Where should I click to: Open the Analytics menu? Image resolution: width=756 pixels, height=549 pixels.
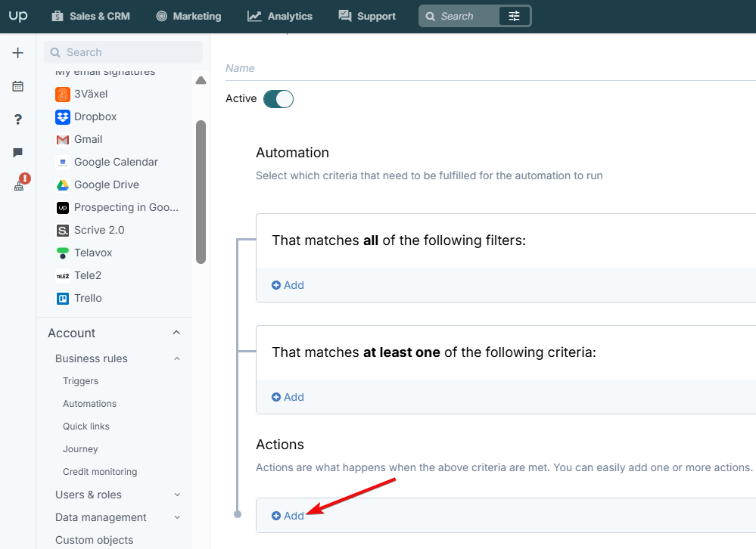pos(280,16)
